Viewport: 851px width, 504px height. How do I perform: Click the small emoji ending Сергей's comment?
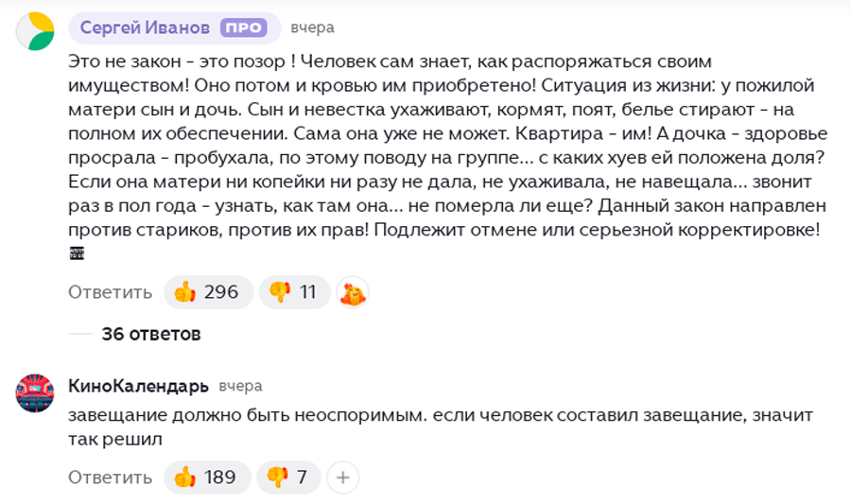point(78,253)
